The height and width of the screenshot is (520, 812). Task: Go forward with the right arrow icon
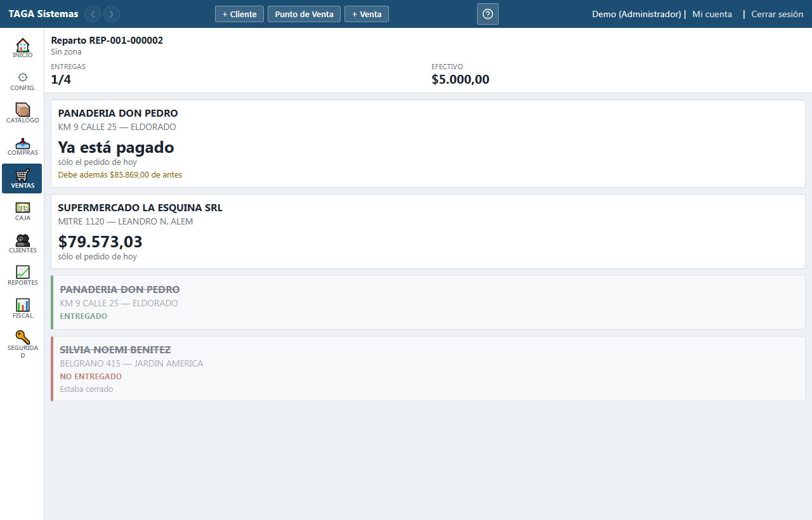click(x=112, y=14)
